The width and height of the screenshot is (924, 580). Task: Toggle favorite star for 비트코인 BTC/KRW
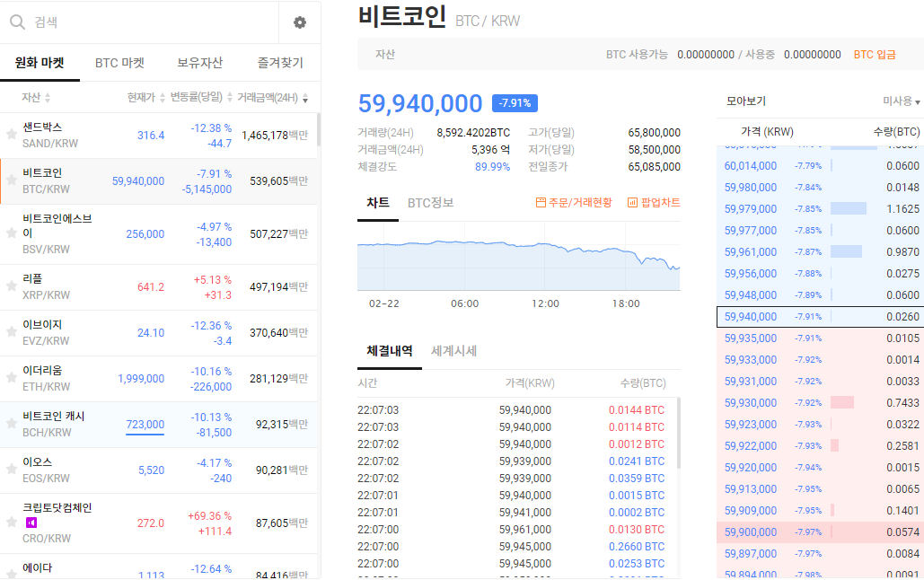(x=11, y=180)
